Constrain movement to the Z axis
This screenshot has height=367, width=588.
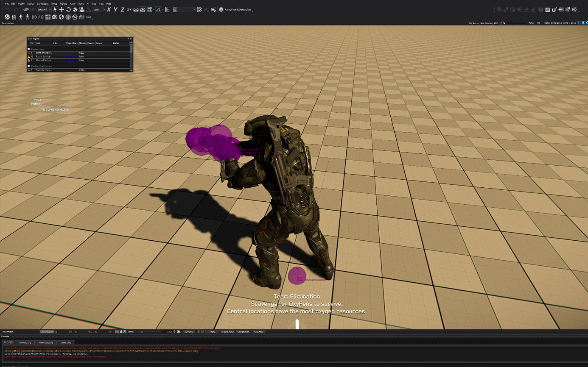tap(122, 9)
